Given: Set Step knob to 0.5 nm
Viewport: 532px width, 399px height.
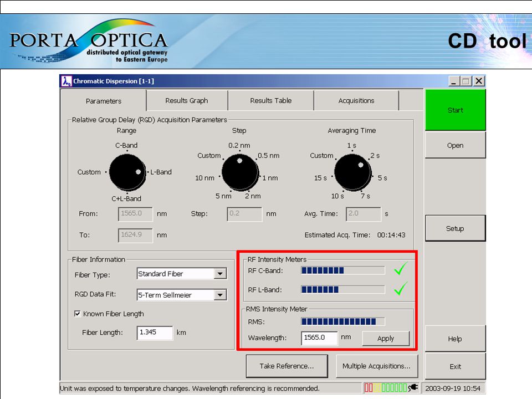Looking at the screenshot, I should (x=268, y=155).
